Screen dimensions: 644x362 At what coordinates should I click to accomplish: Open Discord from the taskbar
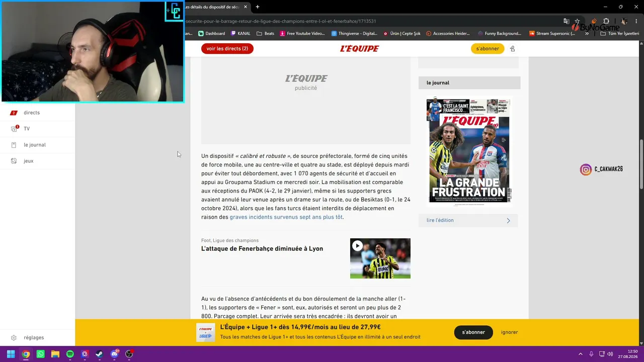click(x=114, y=354)
